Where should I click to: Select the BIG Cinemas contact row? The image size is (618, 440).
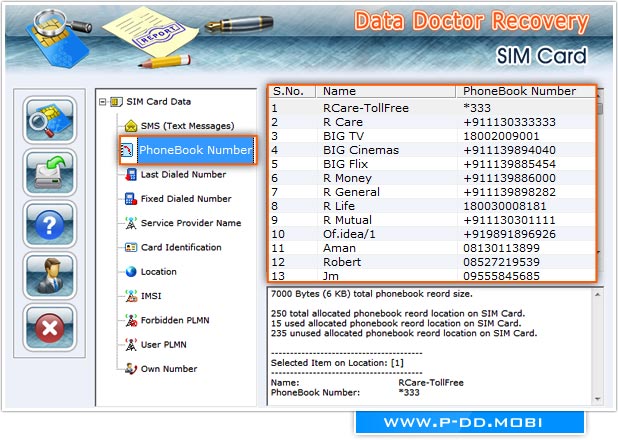tap(432, 150)
